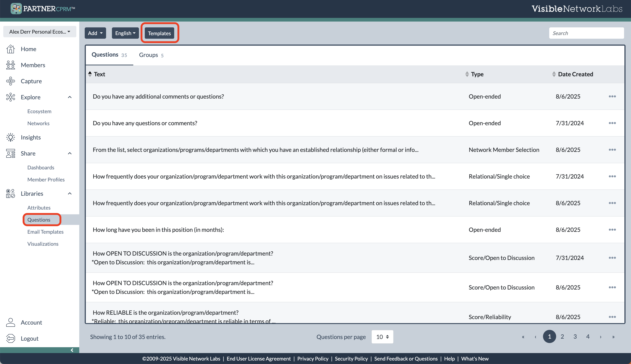Switch to the Questions tab
This screenshot has height=364, width=631.
(109, 55)
